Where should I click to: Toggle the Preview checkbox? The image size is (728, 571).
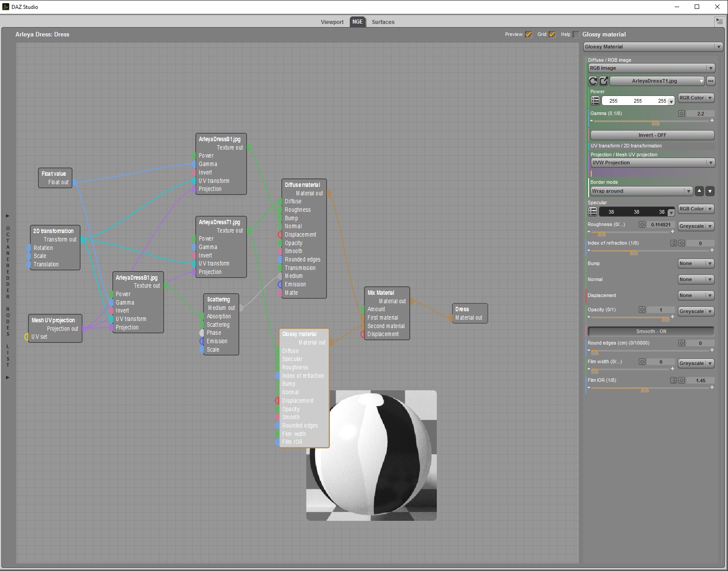pyautogui.click(x=529, y=34)
